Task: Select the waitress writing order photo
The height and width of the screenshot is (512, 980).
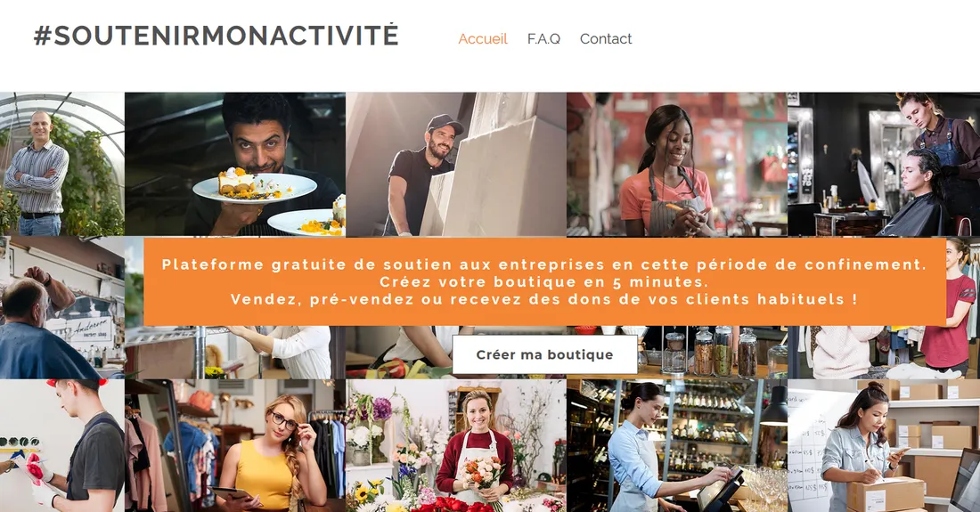Action: (x=677, y=164)
